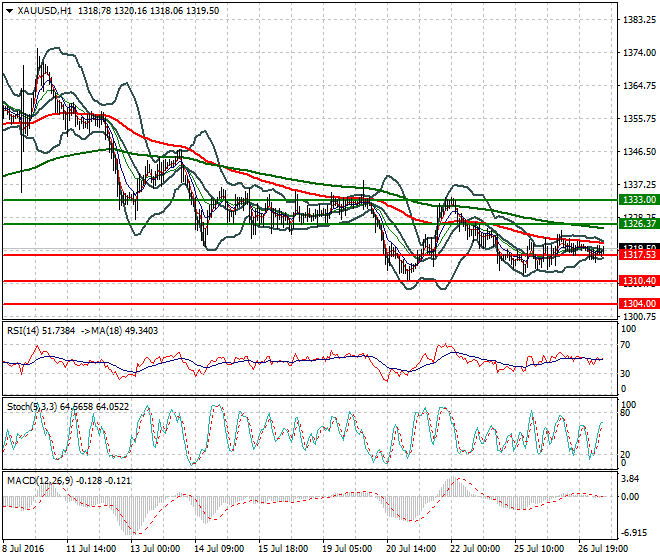Click the 15 Jul 18:00 time label
Image resolution: width=660 pixels, height=560 pixels.
[x=283, y=549]
